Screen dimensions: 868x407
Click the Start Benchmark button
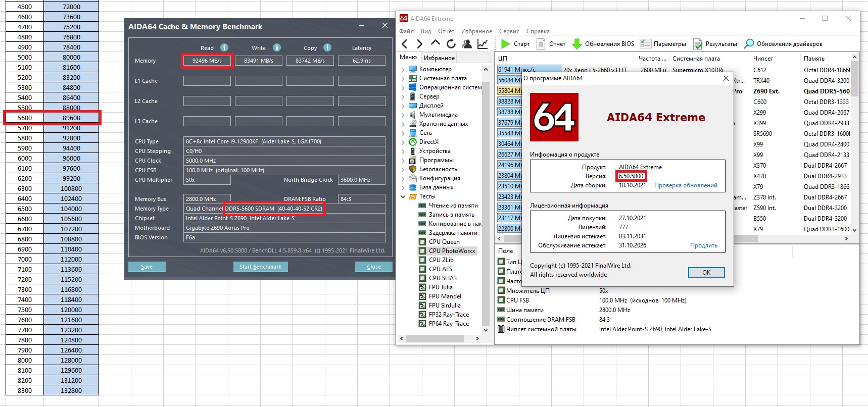pos(260,267)
